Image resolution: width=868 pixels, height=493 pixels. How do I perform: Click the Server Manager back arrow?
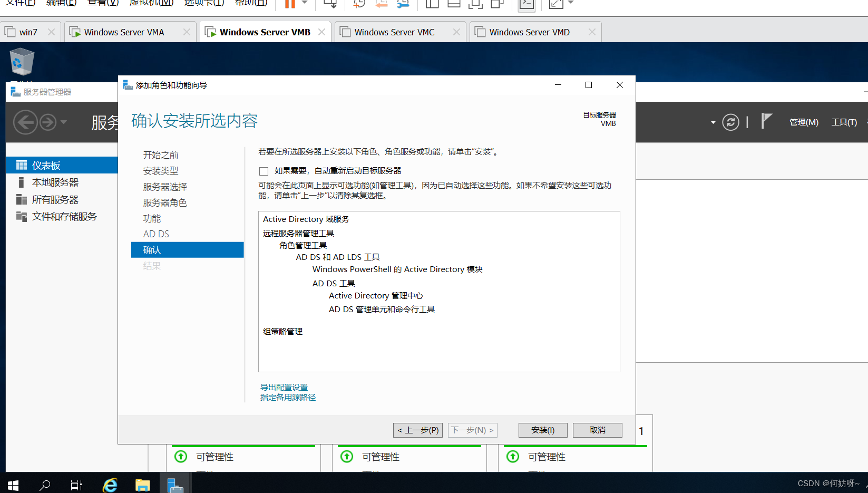click(x=25, y=122)
